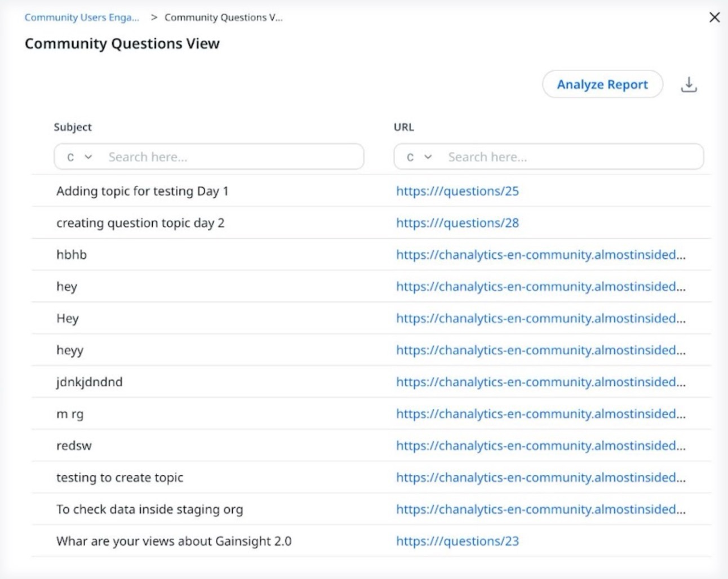Screen dimensions: 728x579
Task: Open the URL beside jdnkjdndnd
Action: click(541, 381)
